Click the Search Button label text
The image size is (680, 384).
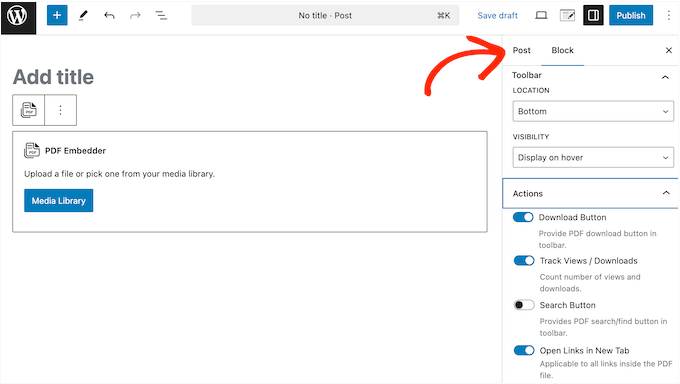pyautogui.click(x=568, y=305)
